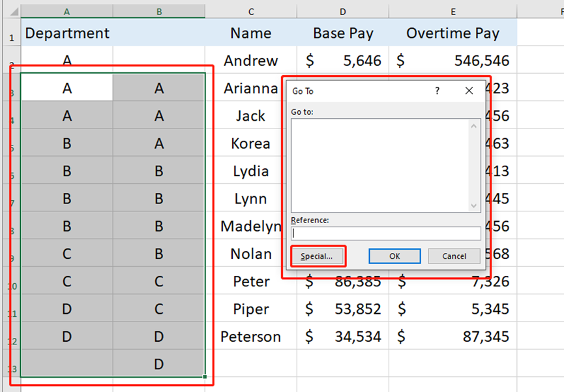
Task: Click base pay cell 53,852
Action: point(343,309)
